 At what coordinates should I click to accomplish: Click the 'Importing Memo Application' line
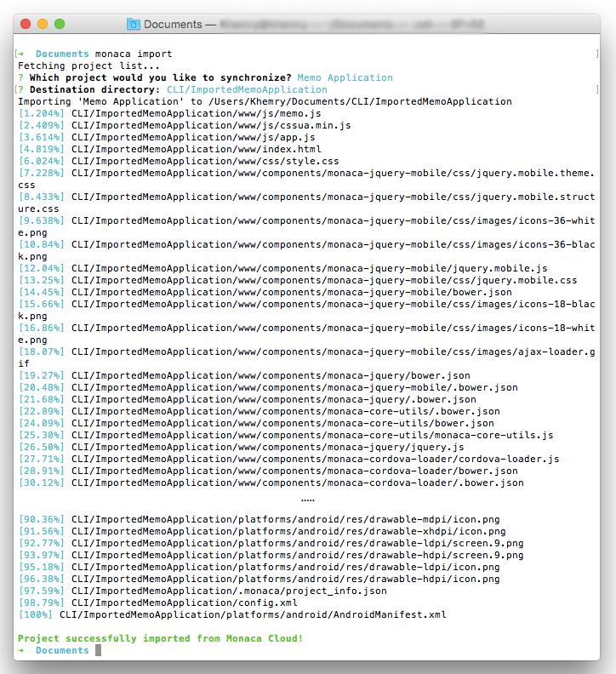point(265,101)
